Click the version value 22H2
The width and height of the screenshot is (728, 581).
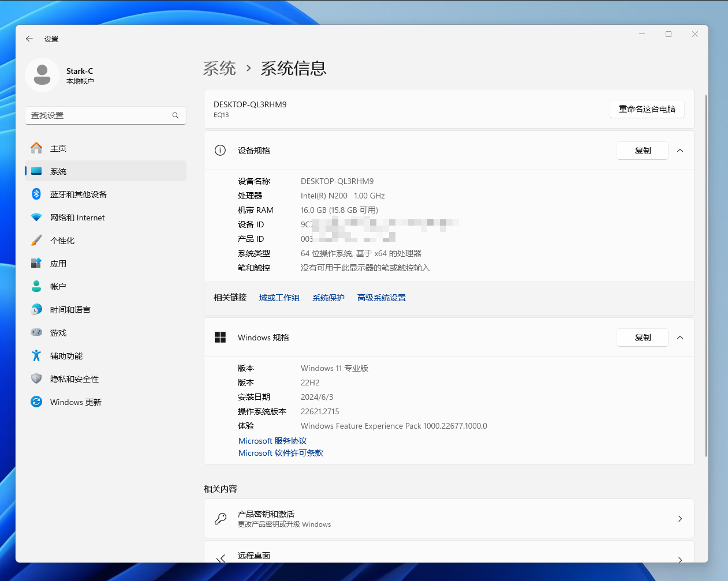point(310,383)
